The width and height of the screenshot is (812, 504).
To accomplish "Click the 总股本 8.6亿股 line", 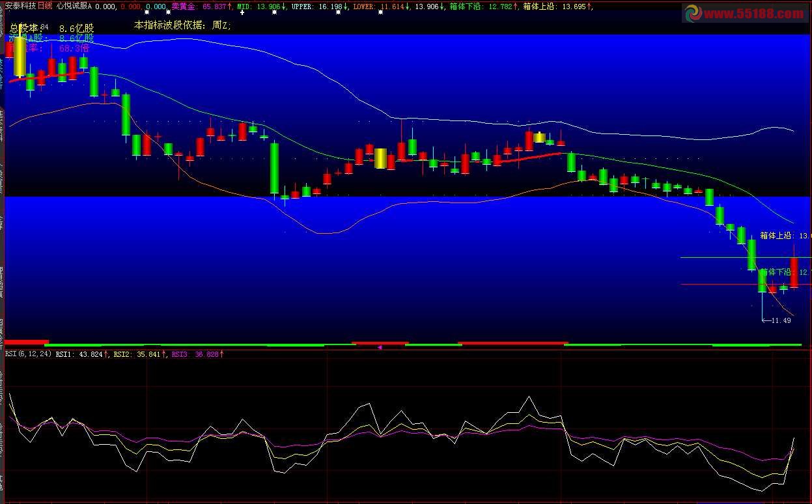I will click(52, 29).
